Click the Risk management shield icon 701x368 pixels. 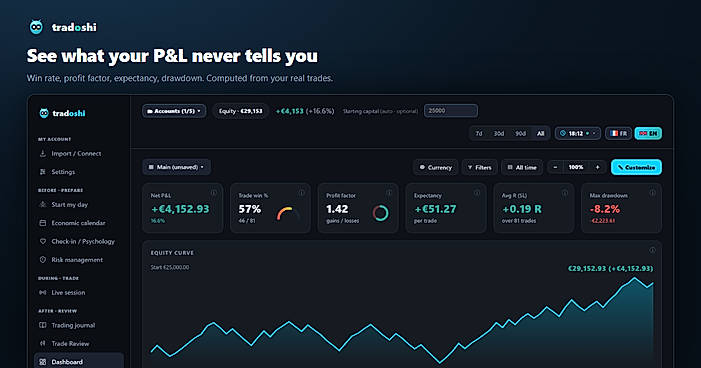[x=43, y=259]
